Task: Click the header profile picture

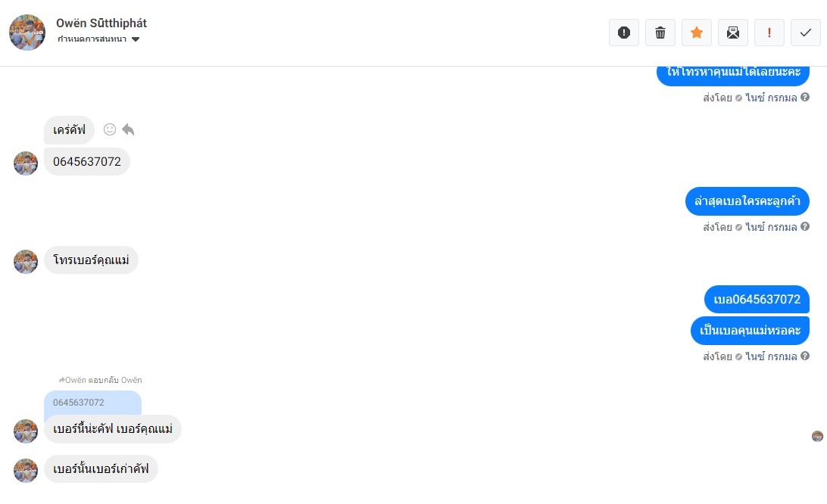Action: pyautogui.click(x=27, y=33)
